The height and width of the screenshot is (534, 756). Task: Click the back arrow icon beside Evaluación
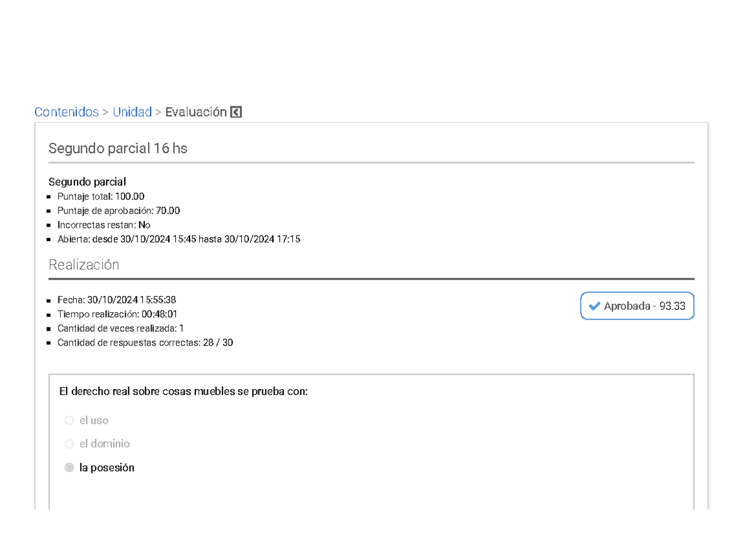236,112
